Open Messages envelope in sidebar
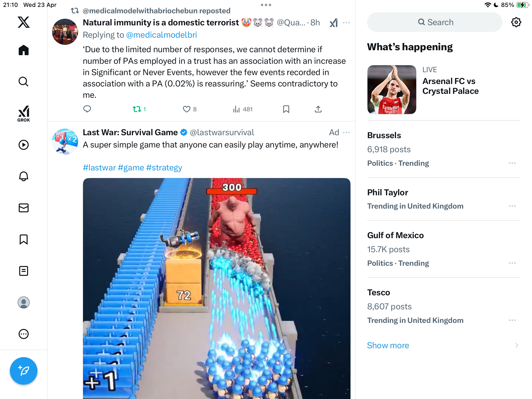This screenshot has width=532, height=399. coord(24,208)
